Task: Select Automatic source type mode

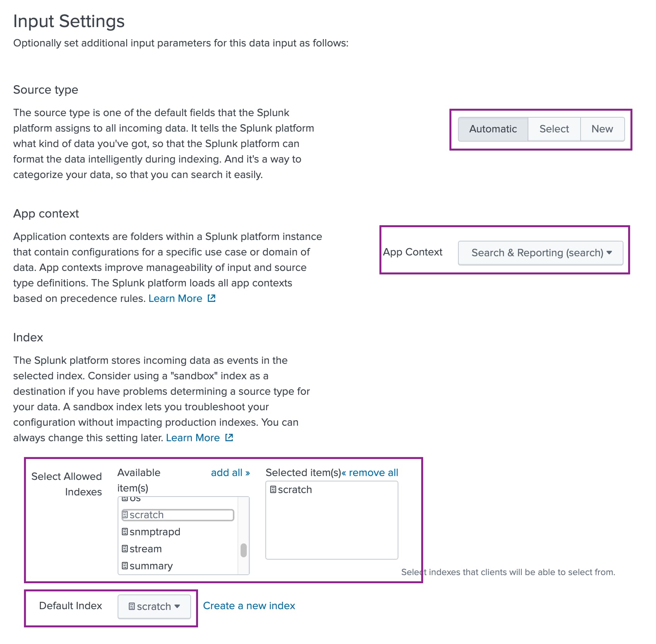Action: [x=492, y=129]
